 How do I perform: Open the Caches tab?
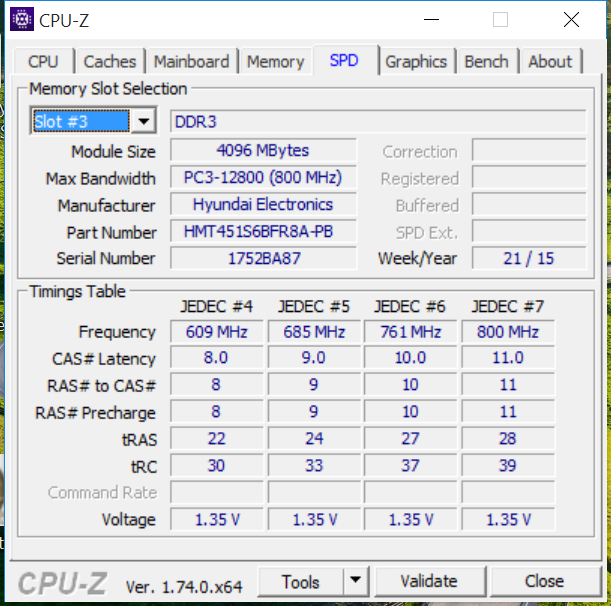[x=110, y=62]
